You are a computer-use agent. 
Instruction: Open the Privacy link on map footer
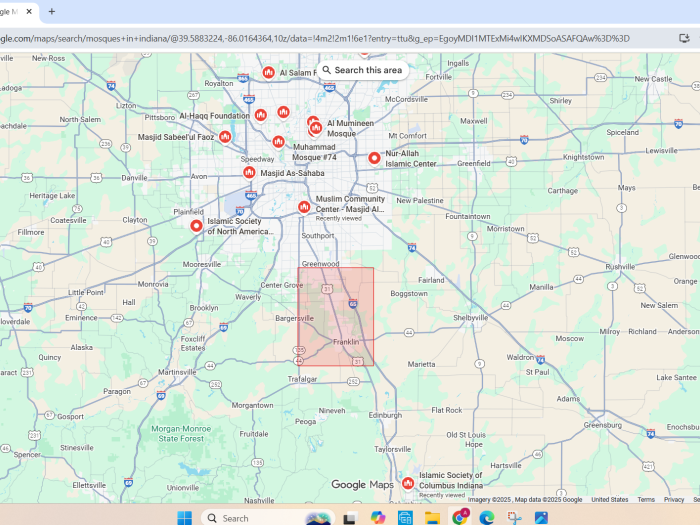(674, 499)
